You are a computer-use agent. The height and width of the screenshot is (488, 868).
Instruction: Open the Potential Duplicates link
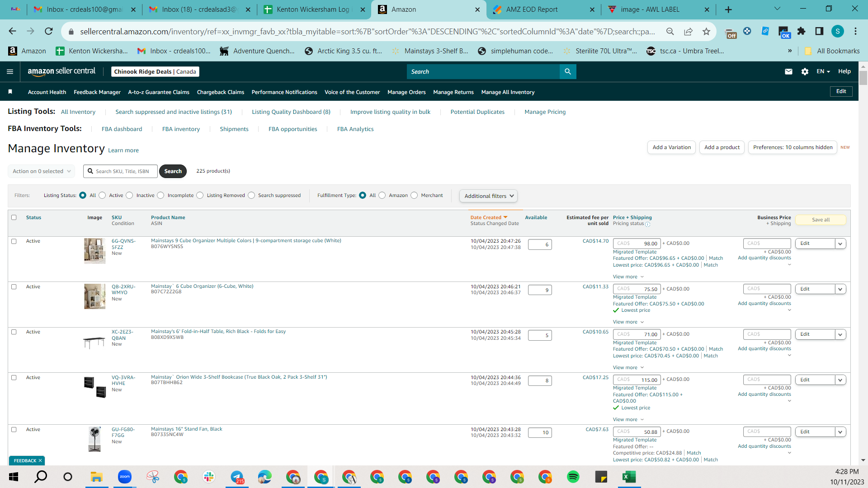tap(477, 112)
